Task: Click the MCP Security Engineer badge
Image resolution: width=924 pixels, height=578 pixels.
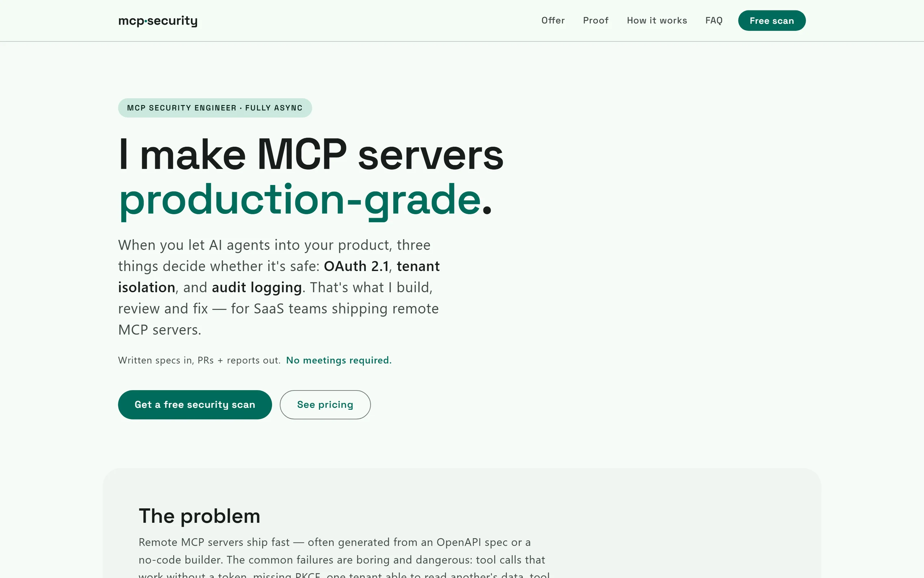Action: [x=215, y=108]
